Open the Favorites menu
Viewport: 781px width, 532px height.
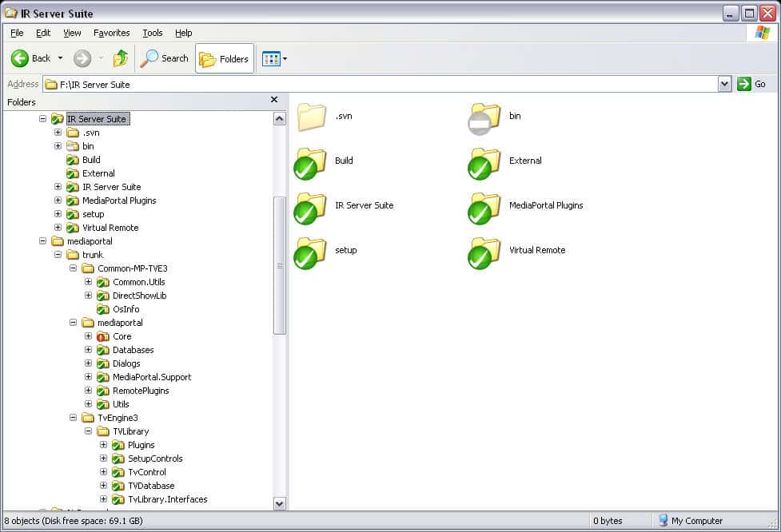pyautogui.click(x=111, y=33)
